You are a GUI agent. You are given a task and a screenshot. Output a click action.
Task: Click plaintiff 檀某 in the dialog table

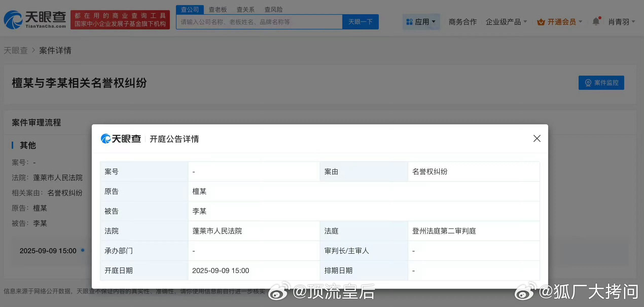199,191
